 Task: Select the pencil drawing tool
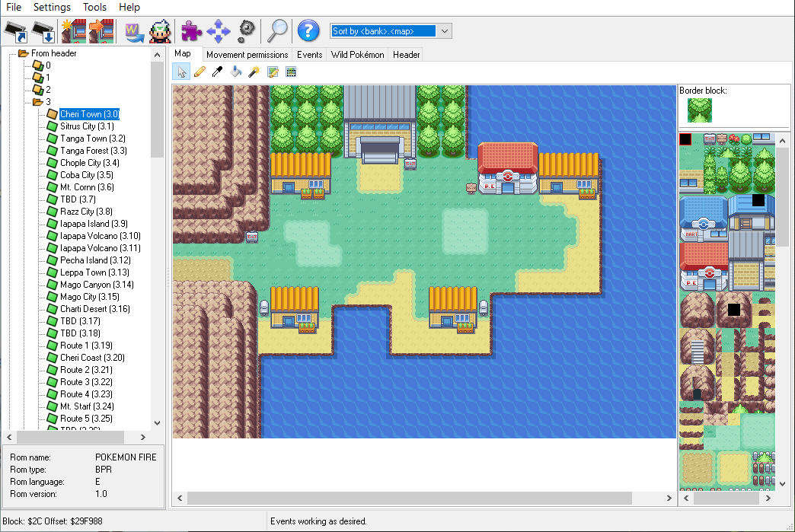200,72
